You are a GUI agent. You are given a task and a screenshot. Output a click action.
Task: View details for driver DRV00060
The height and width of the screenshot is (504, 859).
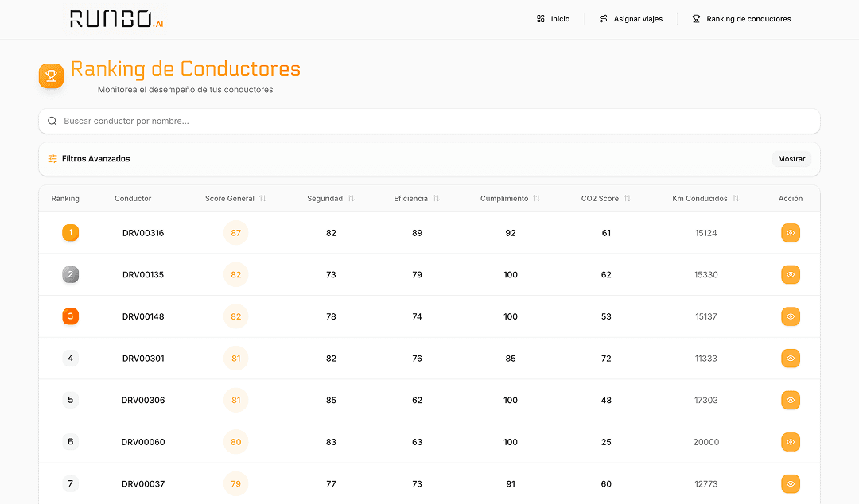click(x=790, y=442)
